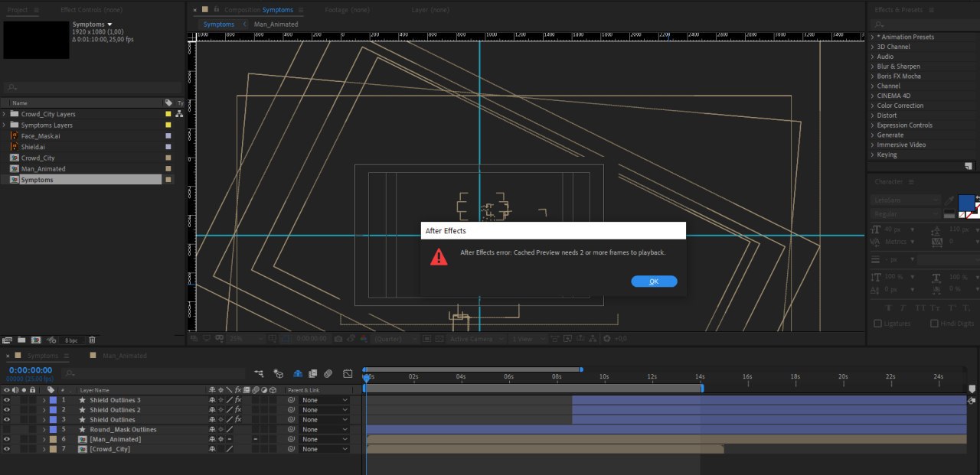This screenshot has width=980, height=475.
Task: Create a new folder in Project panel
Action: 21,340
